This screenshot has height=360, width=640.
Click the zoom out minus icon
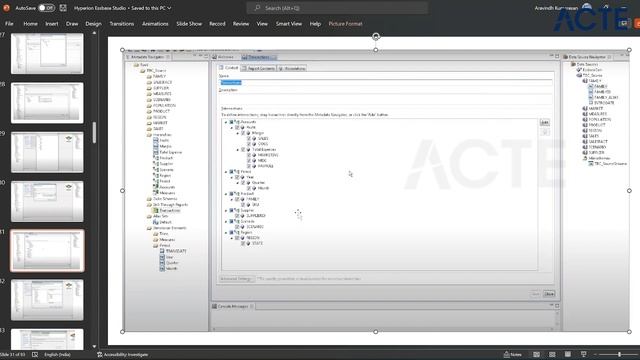click(596, 354)
